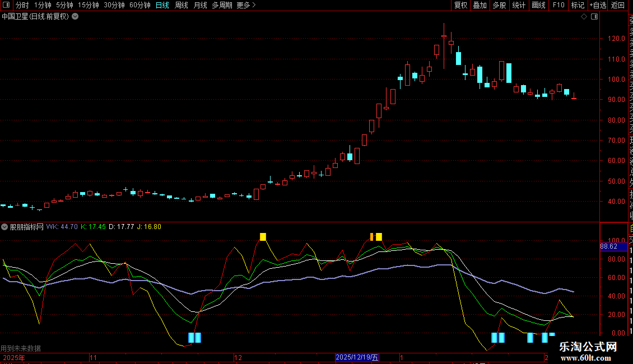The height and width of the screenshot is (364, 633).
Task: Open the 中国卫星 chart title dropdown arrow
Action: tap(75, 17)
